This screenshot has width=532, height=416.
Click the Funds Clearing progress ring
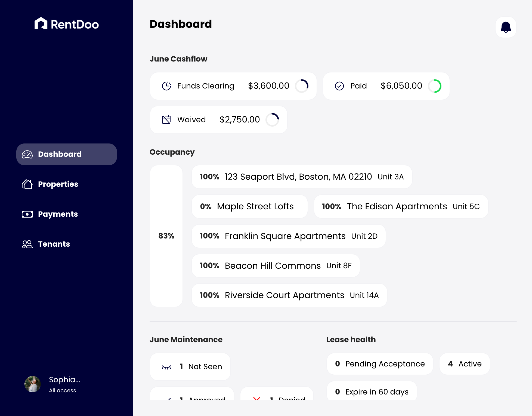pyautogui.click(x=302, y=86)
